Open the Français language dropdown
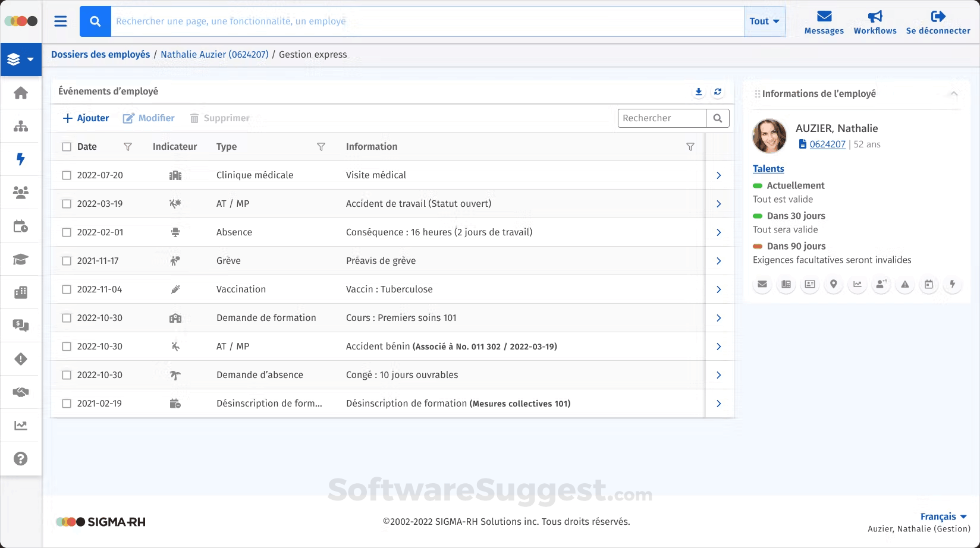The height and width of the screenshot is (548, 980). pos(944,516)
